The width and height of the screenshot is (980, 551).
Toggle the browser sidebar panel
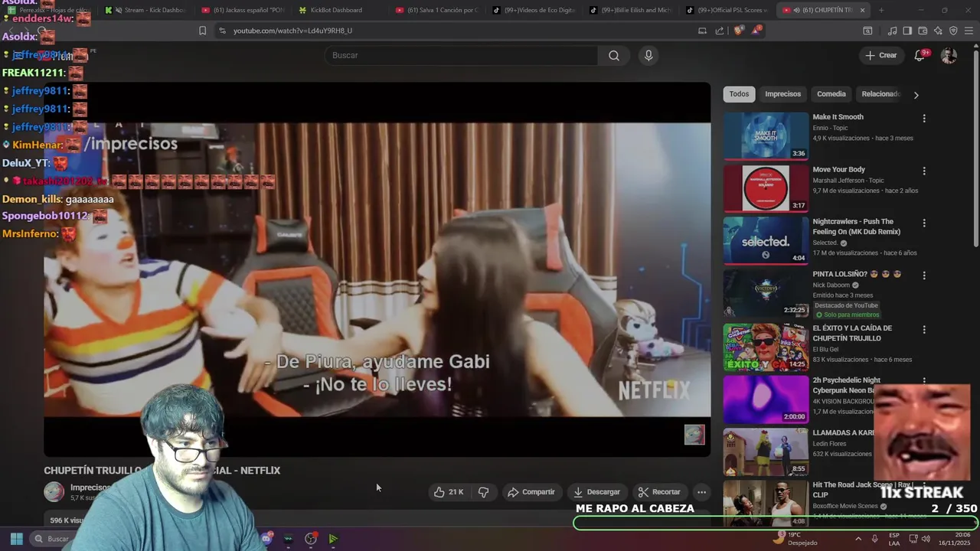coord(907,31)
